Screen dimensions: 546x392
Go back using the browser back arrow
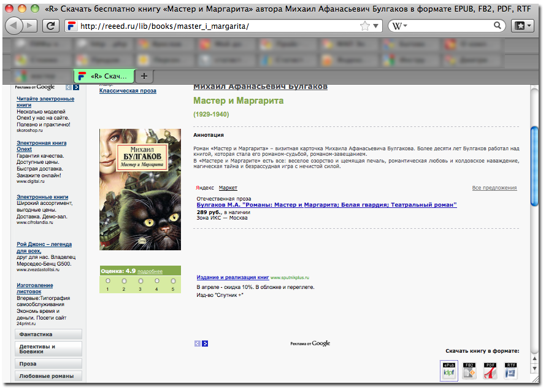pos(15,26)
